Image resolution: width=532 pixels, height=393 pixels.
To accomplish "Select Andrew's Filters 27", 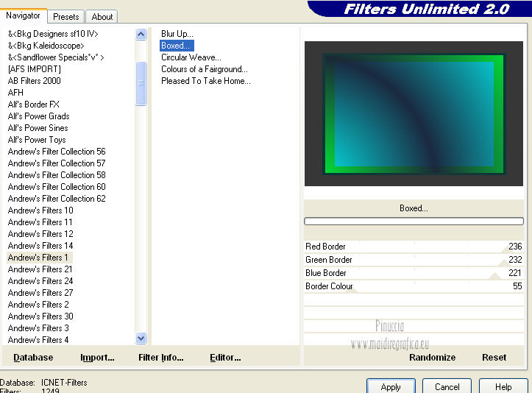I will click(x=40, y=293).
